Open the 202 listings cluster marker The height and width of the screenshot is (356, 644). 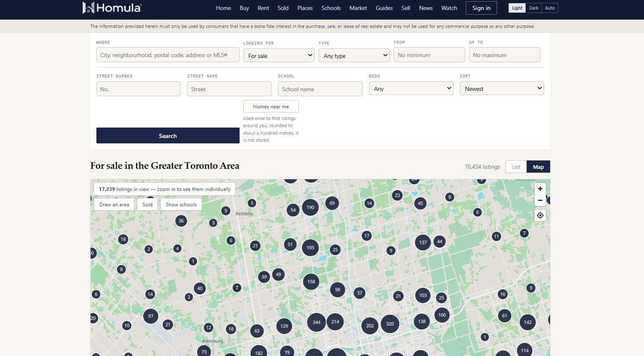click(x=370, y=326)
